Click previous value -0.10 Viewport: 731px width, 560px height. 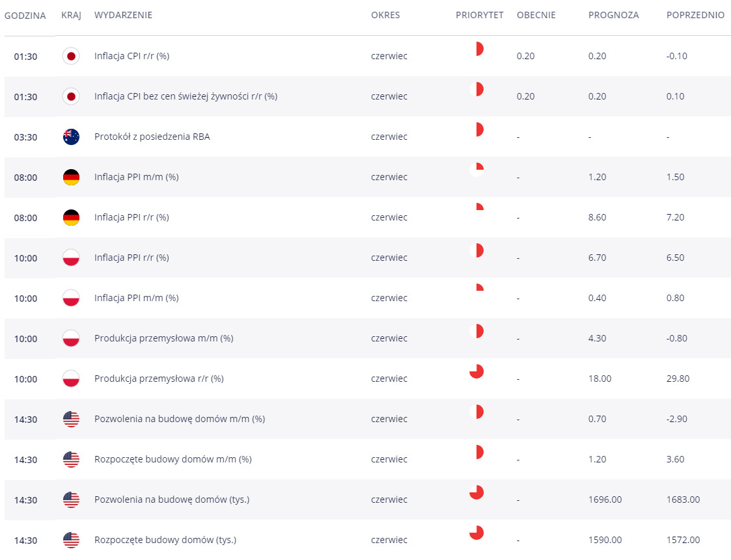coord(677,56)
